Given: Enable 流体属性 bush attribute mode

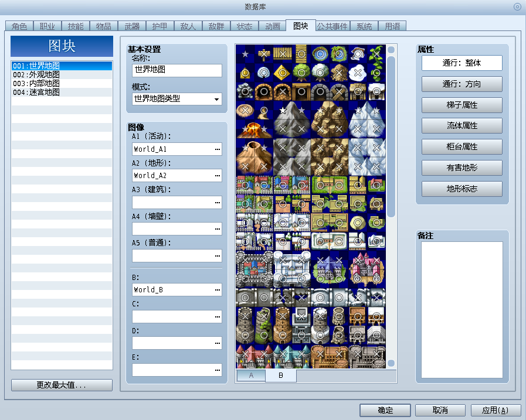Looking at the screenshot, I should click(x=462, y=126).
